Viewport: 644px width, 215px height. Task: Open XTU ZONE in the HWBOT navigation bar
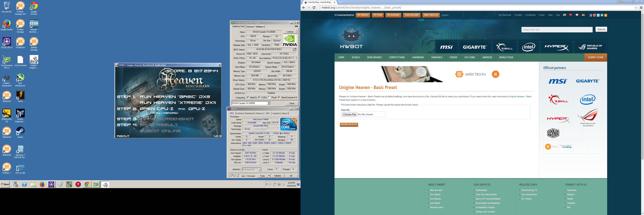coord(470,57)
